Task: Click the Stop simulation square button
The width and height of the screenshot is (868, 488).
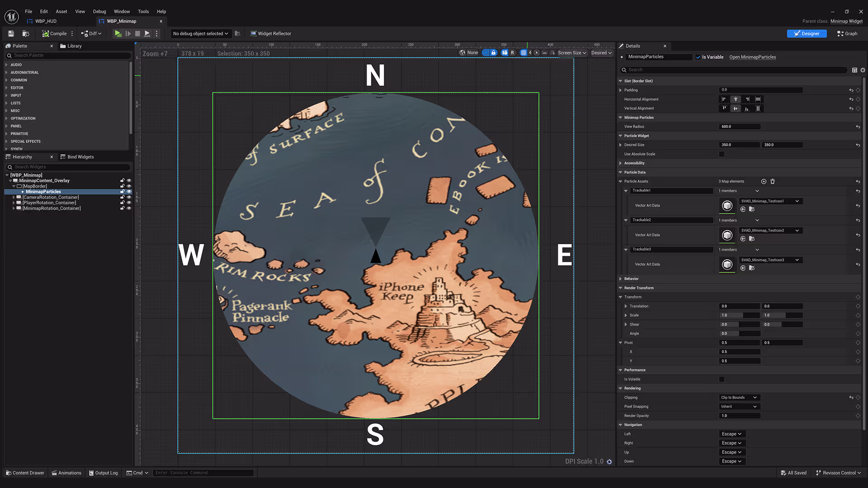Action: [137, 33]
